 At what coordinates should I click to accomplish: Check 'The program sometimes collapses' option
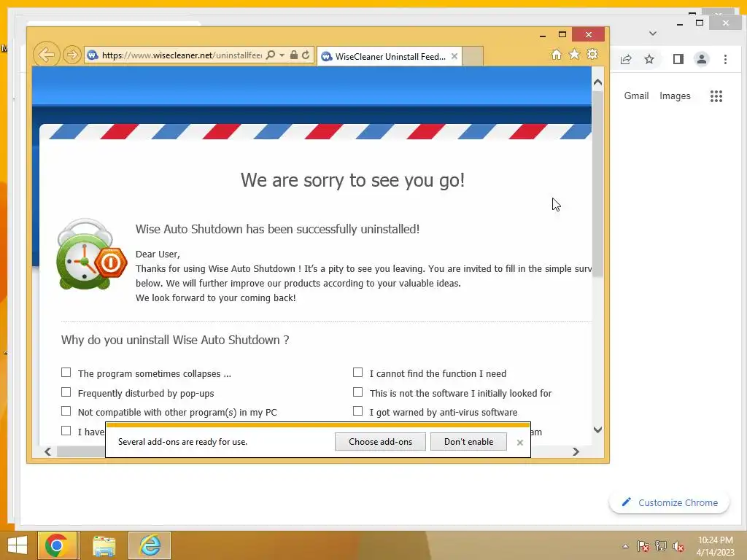[x=66, y=373]
